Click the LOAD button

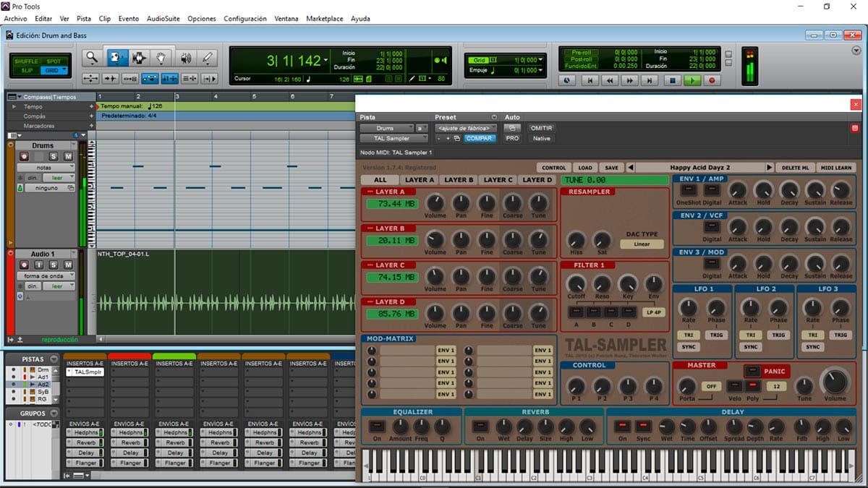[x=585, y=168]
